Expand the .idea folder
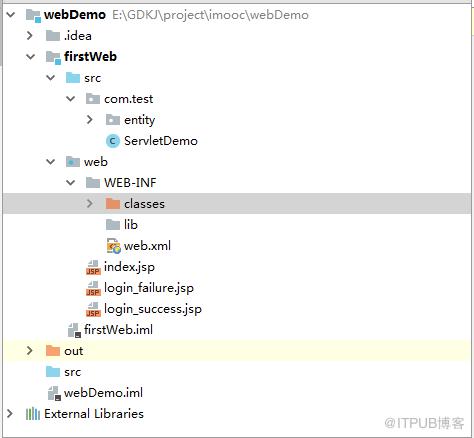 pos(30,36)
